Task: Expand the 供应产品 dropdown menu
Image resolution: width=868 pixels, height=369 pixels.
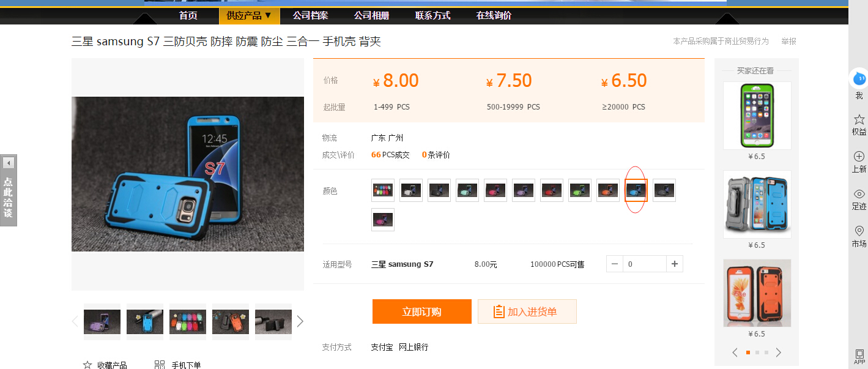Action: (x=249, y=16)
